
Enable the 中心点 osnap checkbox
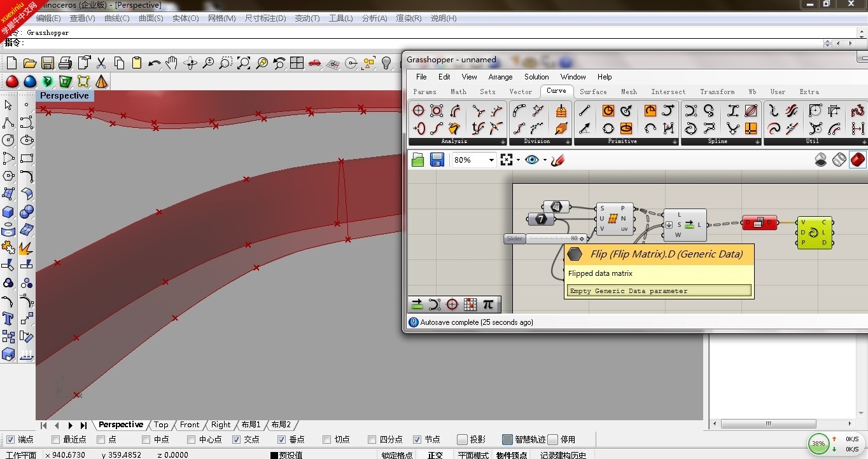(x=191, y=439)
